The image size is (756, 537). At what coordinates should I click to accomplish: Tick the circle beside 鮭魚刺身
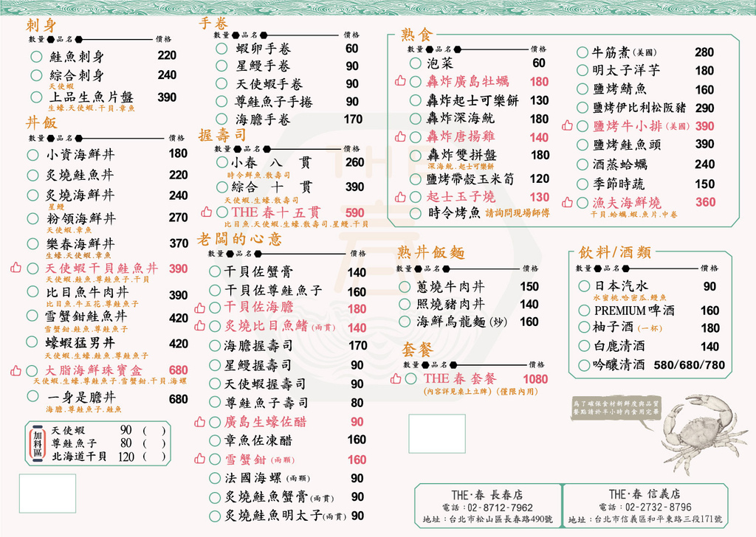[36, 57]
